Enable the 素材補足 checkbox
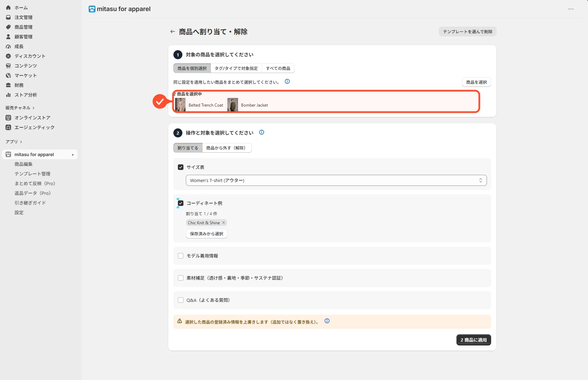Viewport: 588px width, 380px height. point(181,278)
